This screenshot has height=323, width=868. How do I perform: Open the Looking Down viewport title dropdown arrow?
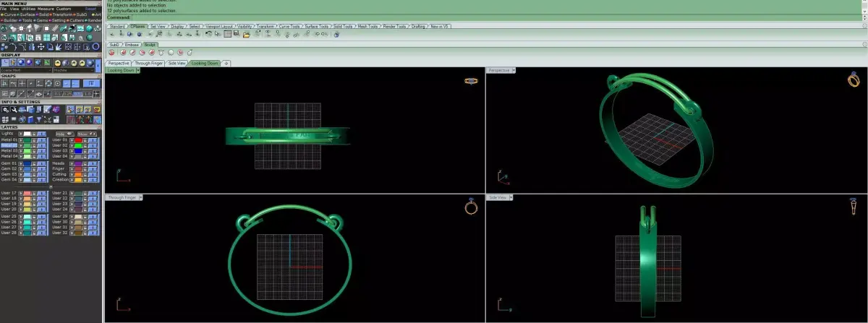pos(138,71)
